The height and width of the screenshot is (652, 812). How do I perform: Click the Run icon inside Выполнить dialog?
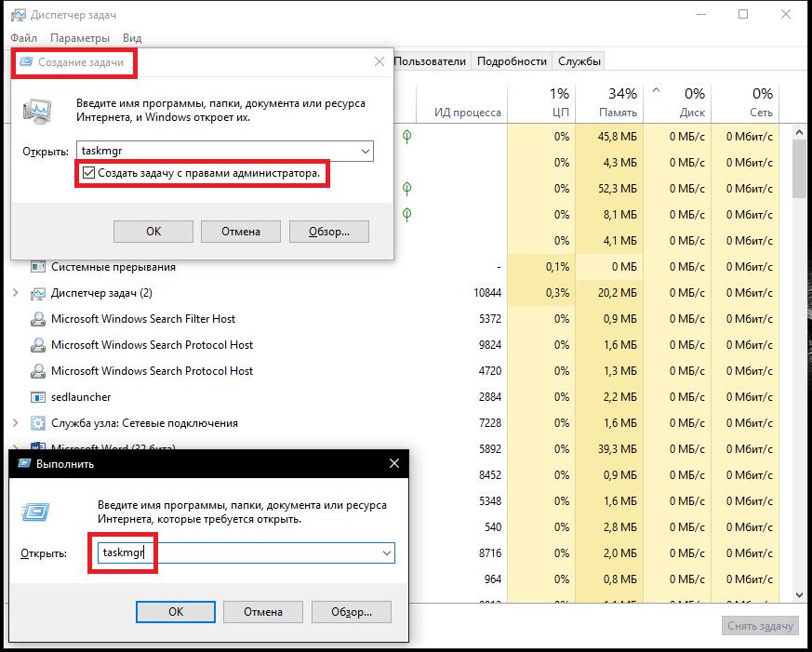tap(35, 512)
